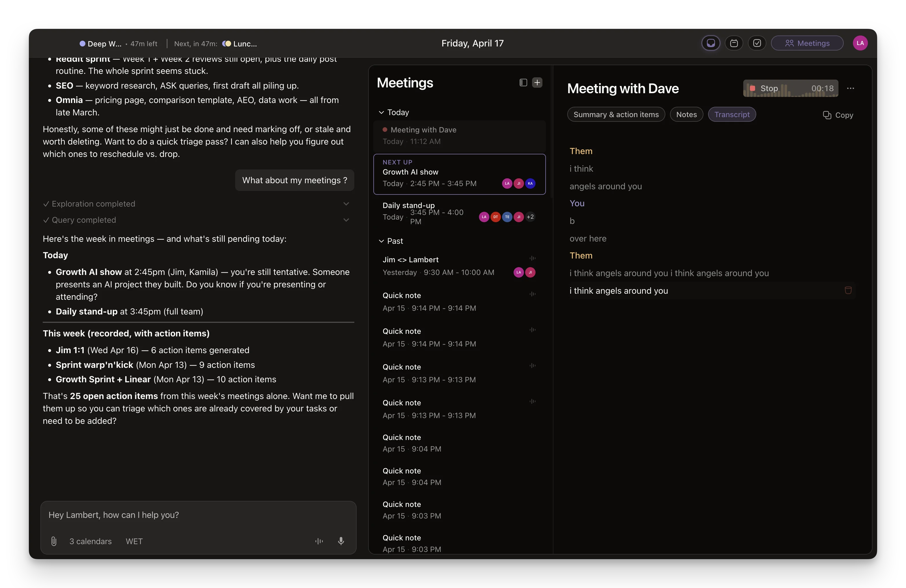Screen dimensions: 906x588
Task: Click the chat assistant icon in top bar
Action: [x=710, y=43]
